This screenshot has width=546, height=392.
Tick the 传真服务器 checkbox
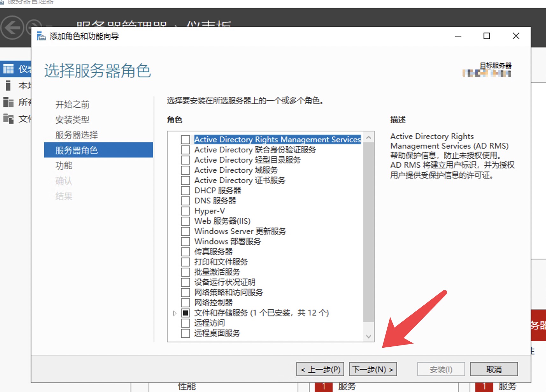tap(185, 252)
